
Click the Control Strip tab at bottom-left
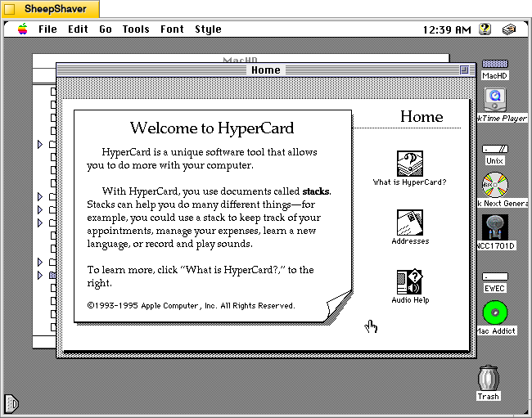tap(11, 404)
